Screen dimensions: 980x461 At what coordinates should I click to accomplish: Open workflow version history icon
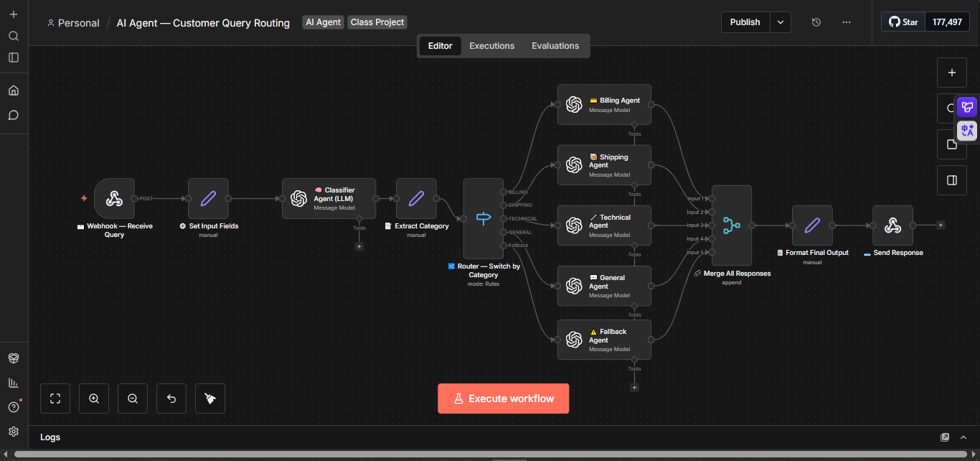click(816, 22)
